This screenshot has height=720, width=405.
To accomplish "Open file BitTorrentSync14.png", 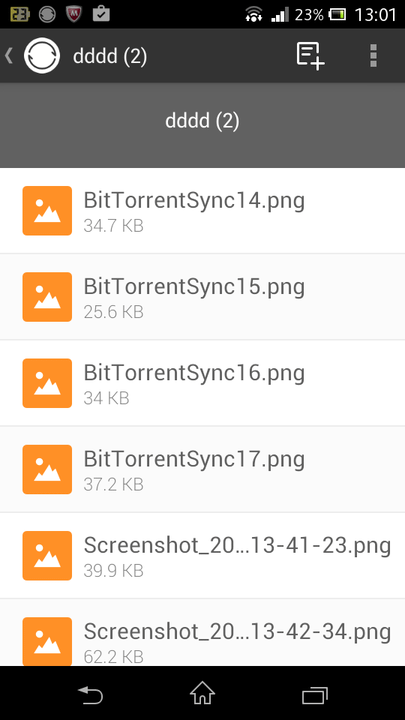I will 202,210.
